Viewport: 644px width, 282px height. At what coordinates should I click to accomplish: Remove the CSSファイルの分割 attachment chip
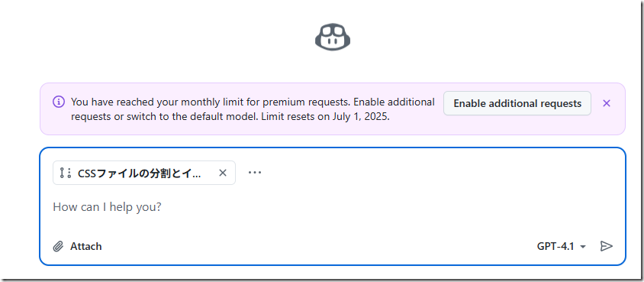pos(223,173)
